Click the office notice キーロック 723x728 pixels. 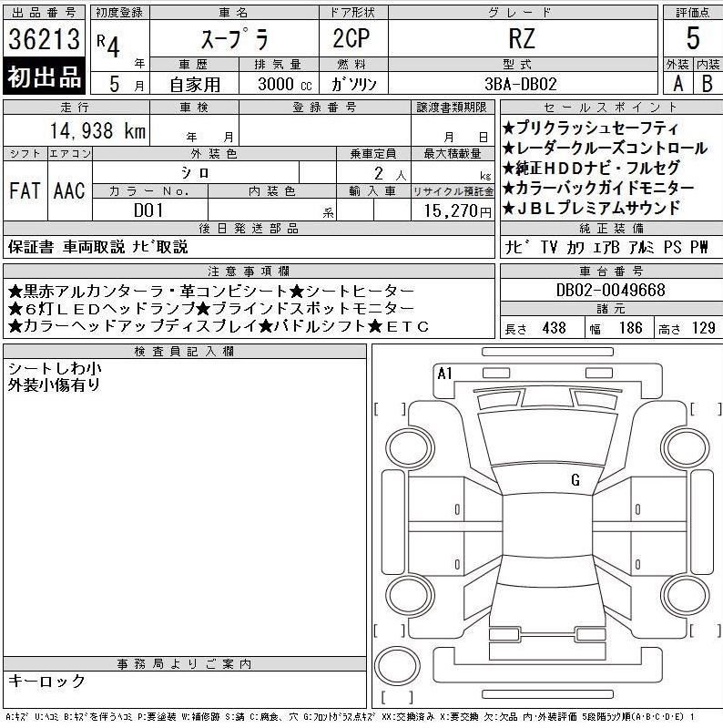[x=46, y=681]
